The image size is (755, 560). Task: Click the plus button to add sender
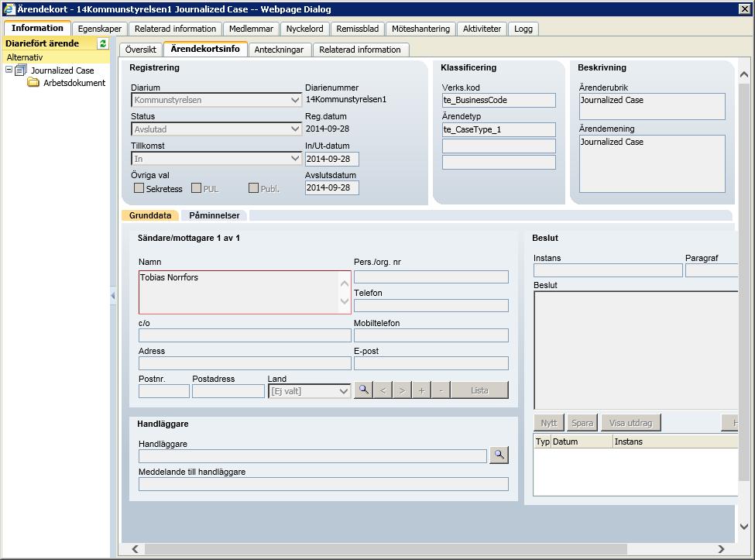click(x=421, y=390)
